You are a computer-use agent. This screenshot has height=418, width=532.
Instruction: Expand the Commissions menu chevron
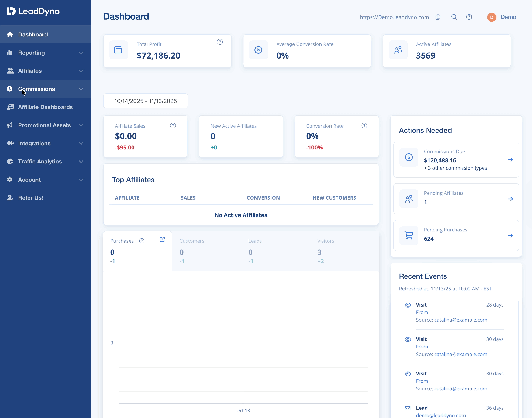pyautogui.click(x=81, y=89)
